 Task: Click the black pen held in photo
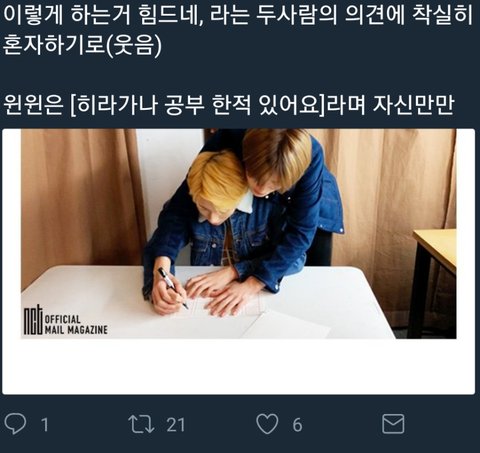coord(173,288)
